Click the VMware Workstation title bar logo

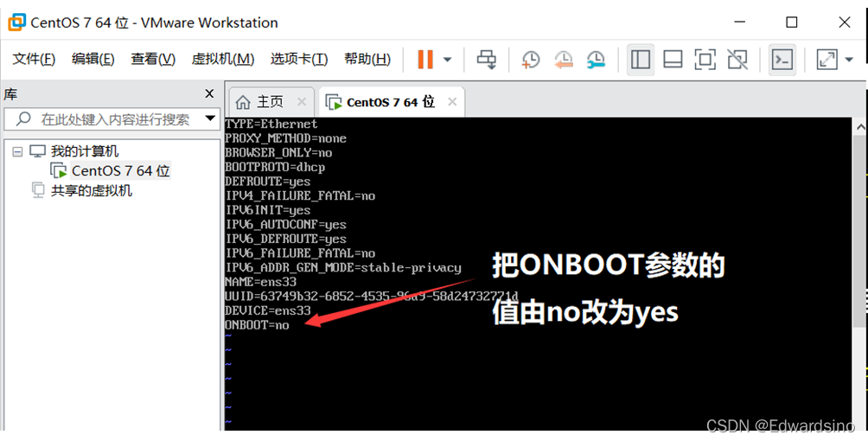pyautogui.click(x=16, y=22)
